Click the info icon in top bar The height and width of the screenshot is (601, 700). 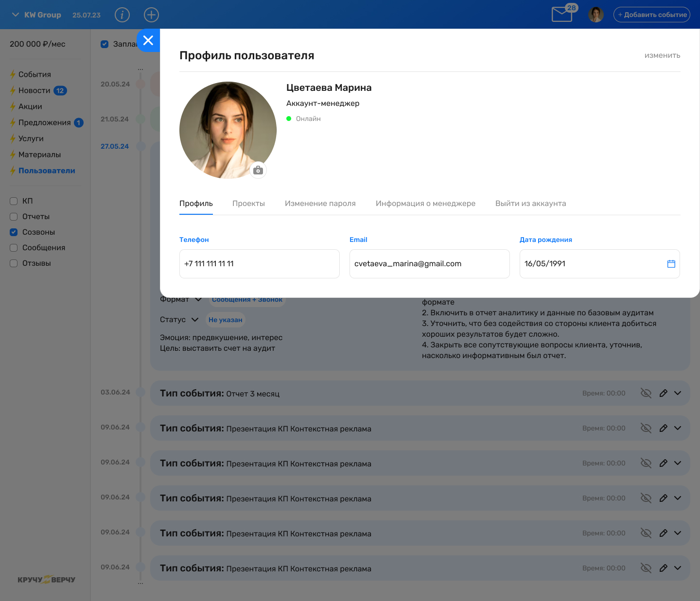[x=122, y=15]
